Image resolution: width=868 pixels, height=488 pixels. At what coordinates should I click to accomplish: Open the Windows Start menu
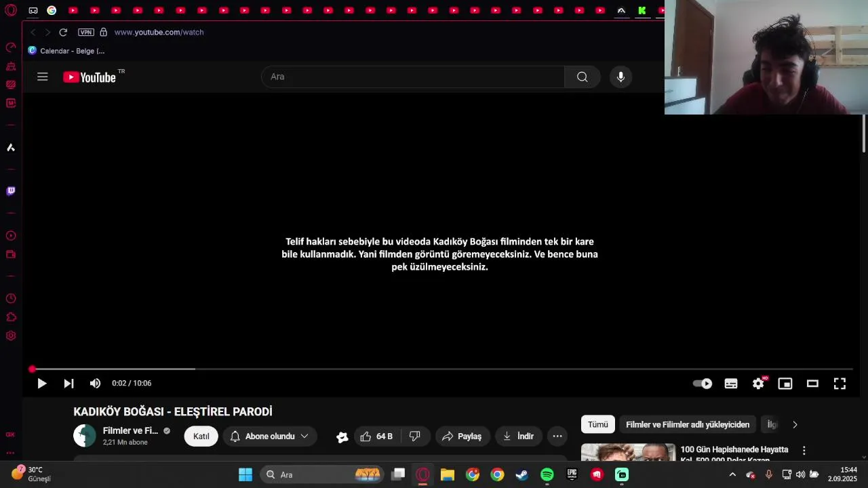coord(245,474)
